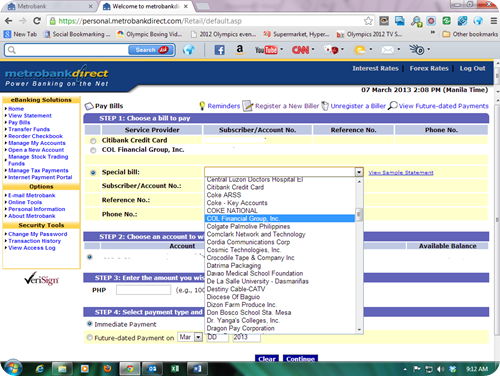Choose Colgate Palmolive Philippines from list
The width and height of the screenshot is (500, 376).
coord(248,226)
